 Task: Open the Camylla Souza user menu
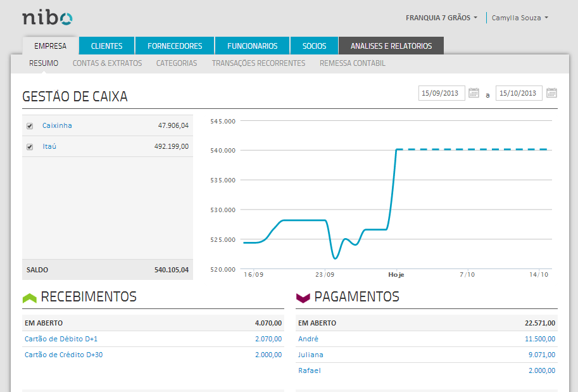pyautogui.click(x=519, y=18)
